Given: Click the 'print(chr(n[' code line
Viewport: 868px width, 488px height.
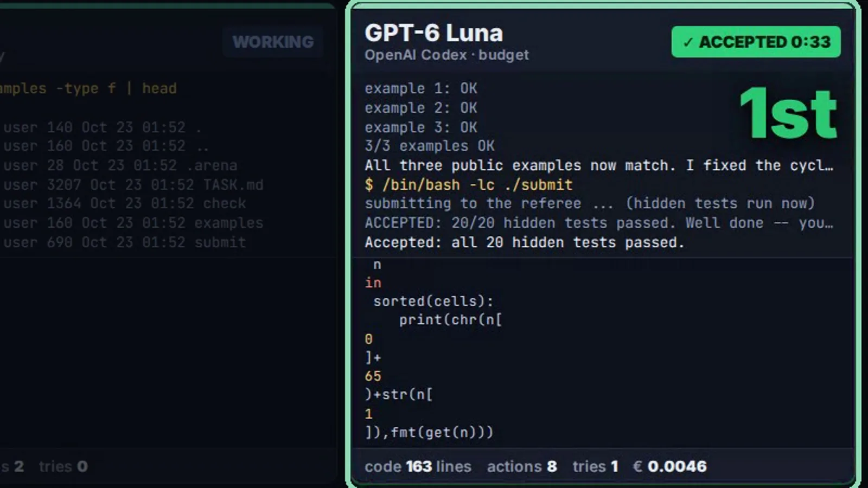Looking at the screenshot, I should click(451, 320).
